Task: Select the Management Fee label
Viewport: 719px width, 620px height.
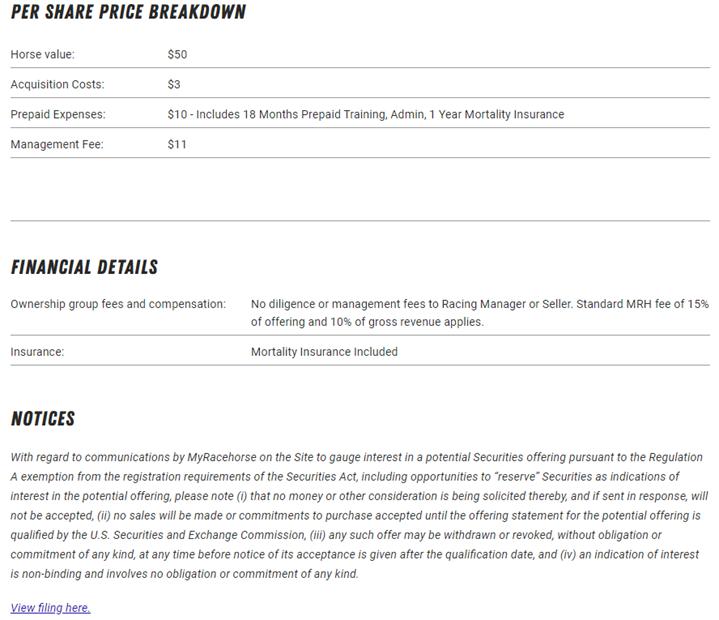Action: tap(56, 144)
